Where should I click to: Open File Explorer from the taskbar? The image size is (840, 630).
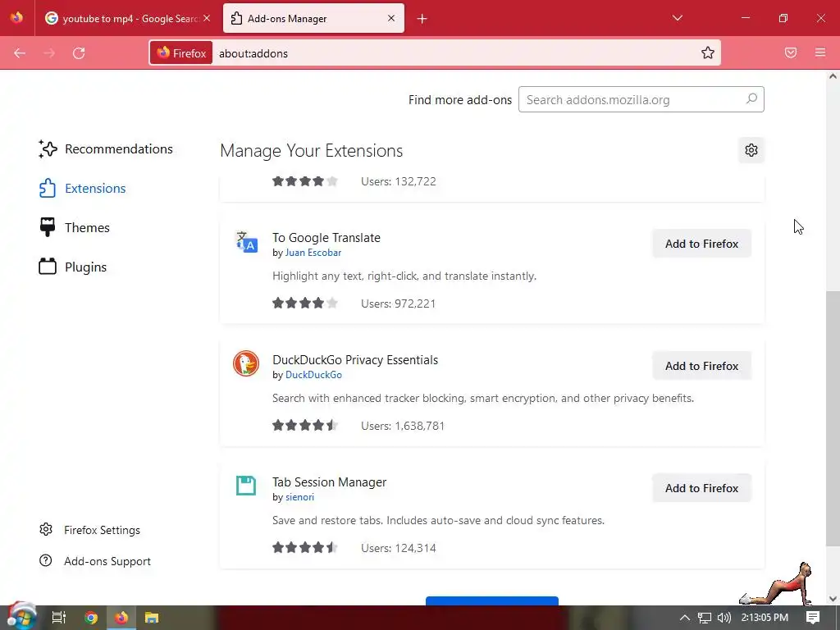point(152,618)
